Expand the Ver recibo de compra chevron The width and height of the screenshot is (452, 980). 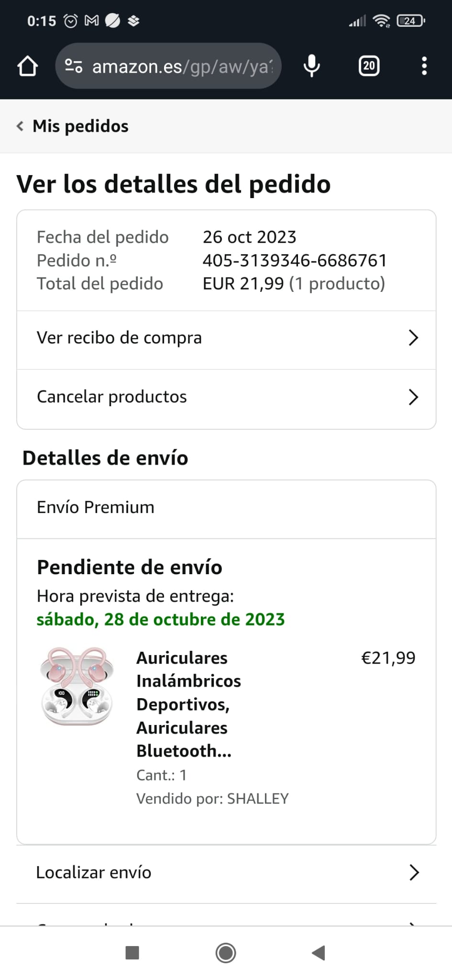[x=413, y=338]
